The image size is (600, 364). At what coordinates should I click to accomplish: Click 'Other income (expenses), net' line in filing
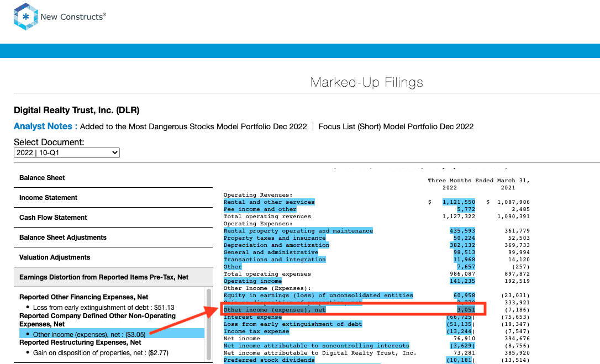275,310
